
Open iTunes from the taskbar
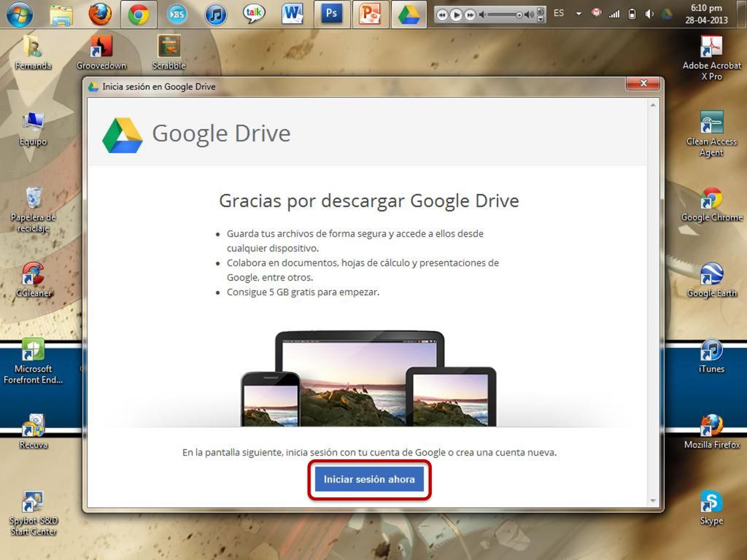point(216,15)
